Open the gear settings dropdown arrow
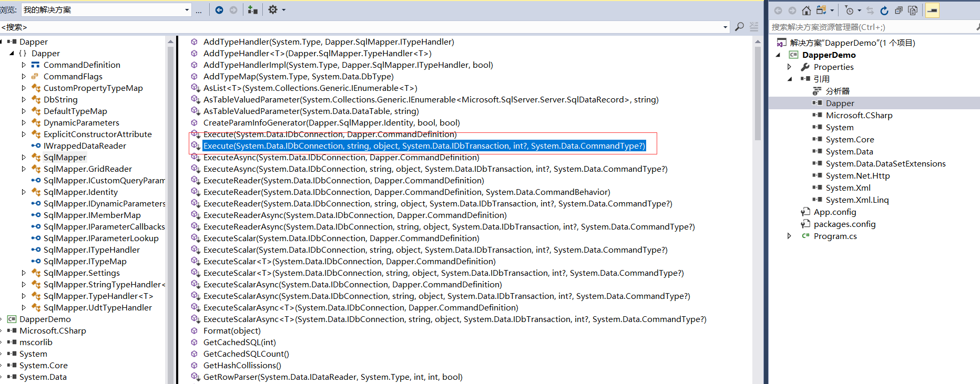 coord(284,10)
